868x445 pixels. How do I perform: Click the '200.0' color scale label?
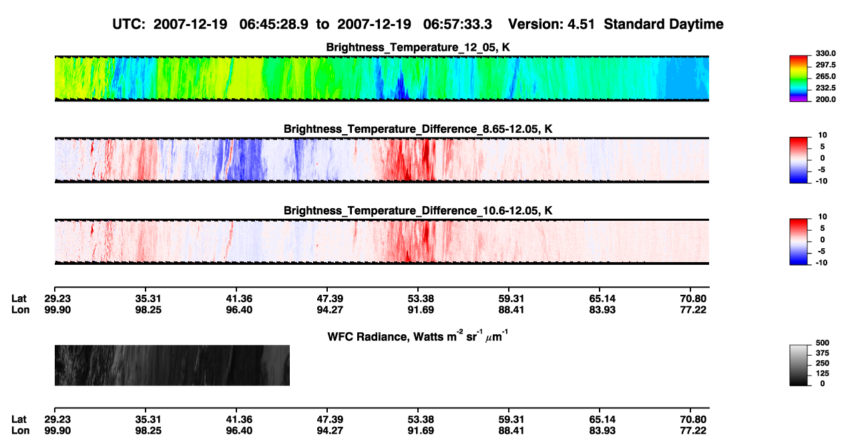tap(827, 99)
